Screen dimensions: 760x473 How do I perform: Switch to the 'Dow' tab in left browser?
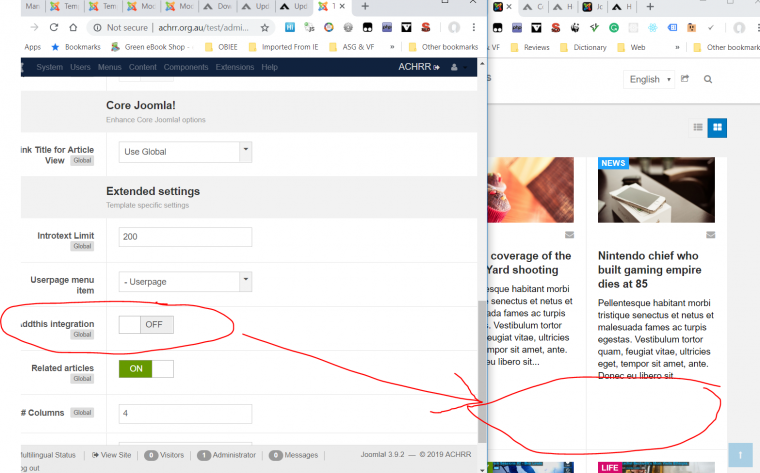(218, 6)
